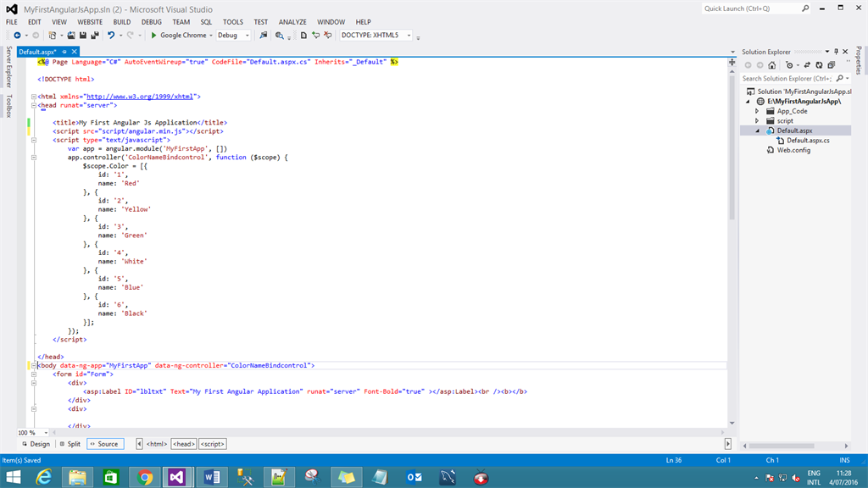The image size is (868, 488).
Task: Click the Undo icon in toolbar
Action: tap(111, 36)
